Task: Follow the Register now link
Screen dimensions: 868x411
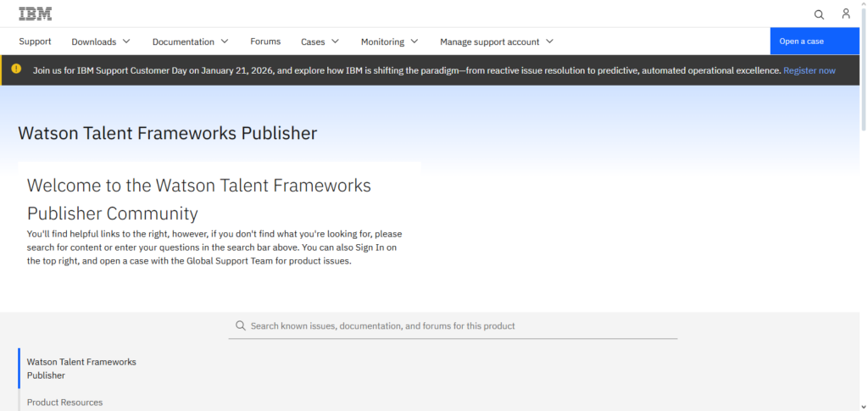Action: coord(810,70)
